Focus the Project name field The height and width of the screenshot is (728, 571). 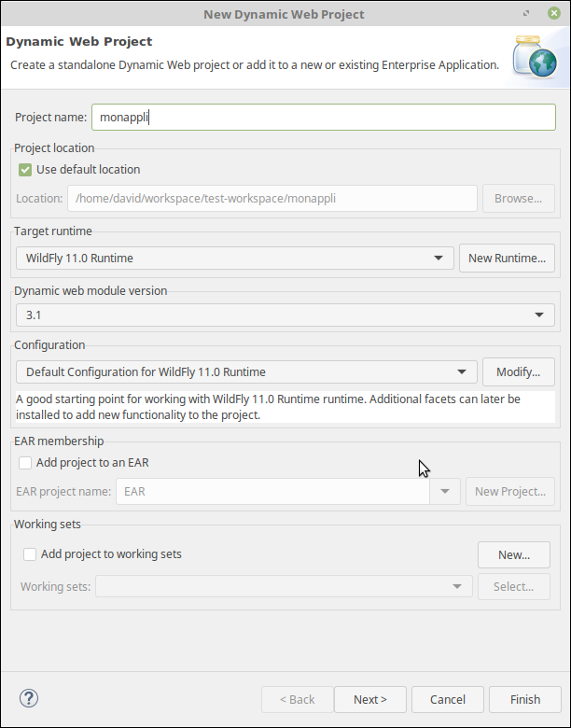click(x=324, y=117)
